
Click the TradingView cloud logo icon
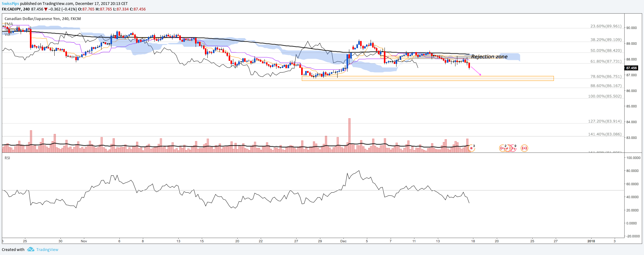click(x=31, y=249)
